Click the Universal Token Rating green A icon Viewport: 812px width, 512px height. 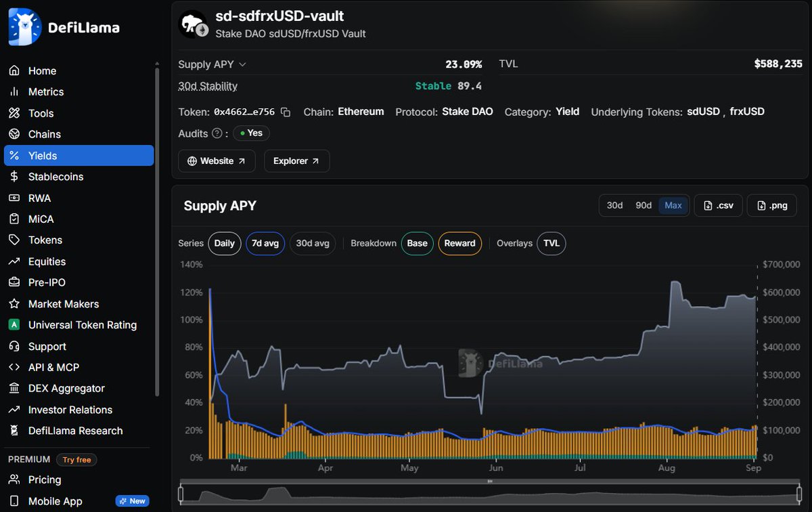tap(14, 325)
